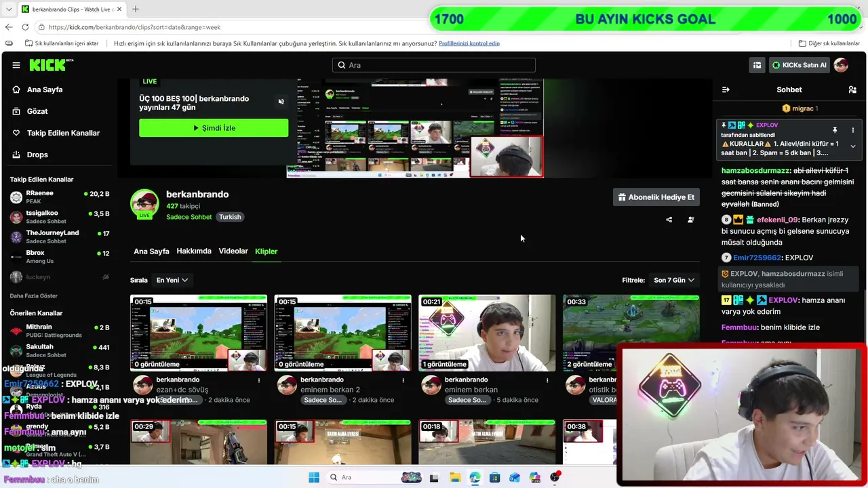Open File Explorer from the taskbar

(454, 477)
